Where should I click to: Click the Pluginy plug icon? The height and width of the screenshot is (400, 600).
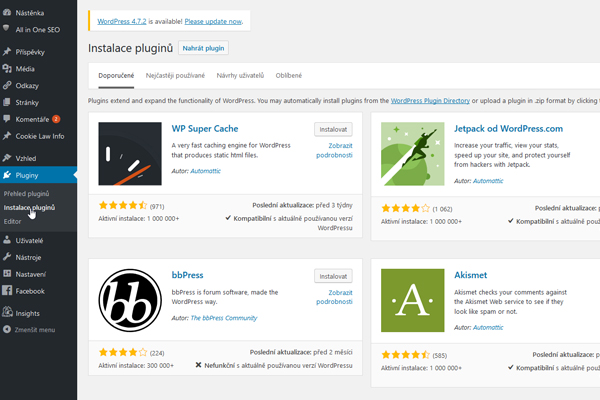tap(7, 175)
